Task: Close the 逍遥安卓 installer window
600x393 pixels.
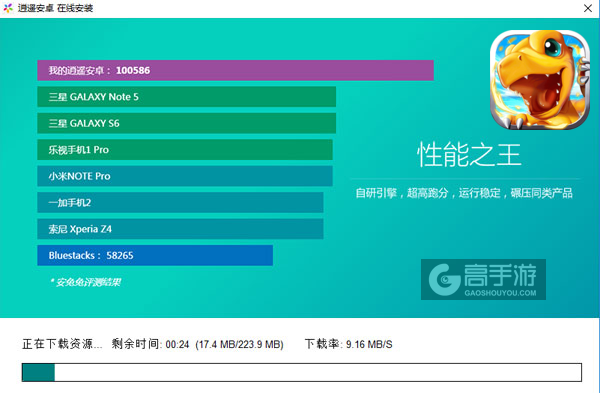Action: [588, 8]
